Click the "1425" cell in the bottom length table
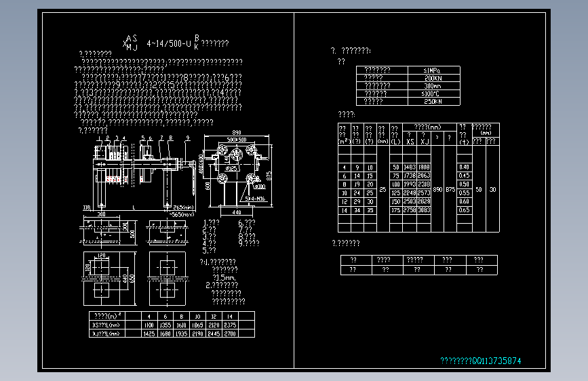The width and height of the screenshot is (588, 381). (149, 334)
